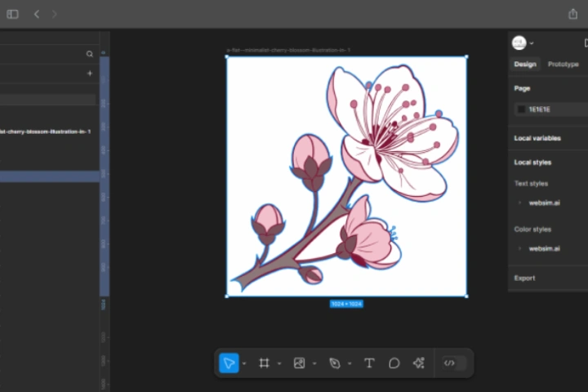588x392 pixels.
Task: Click the frame title label above the canvas image
Action: point(288,50)
